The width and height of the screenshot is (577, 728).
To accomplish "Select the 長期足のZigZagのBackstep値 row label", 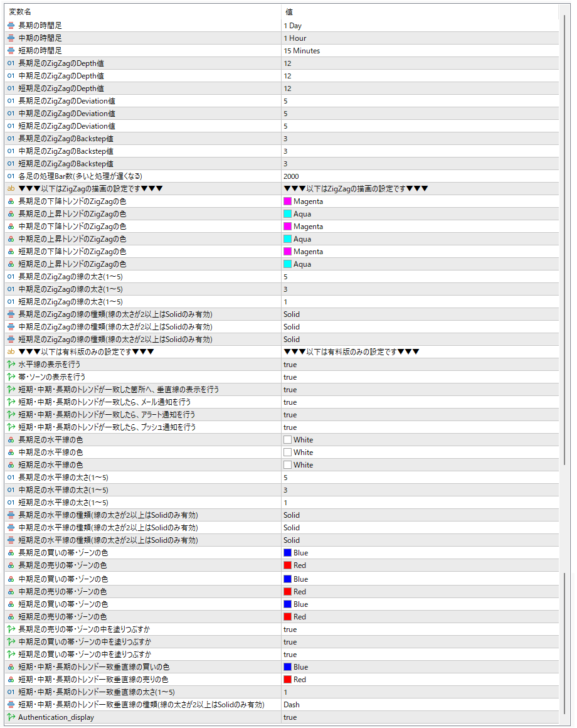I will click(66, 138).
